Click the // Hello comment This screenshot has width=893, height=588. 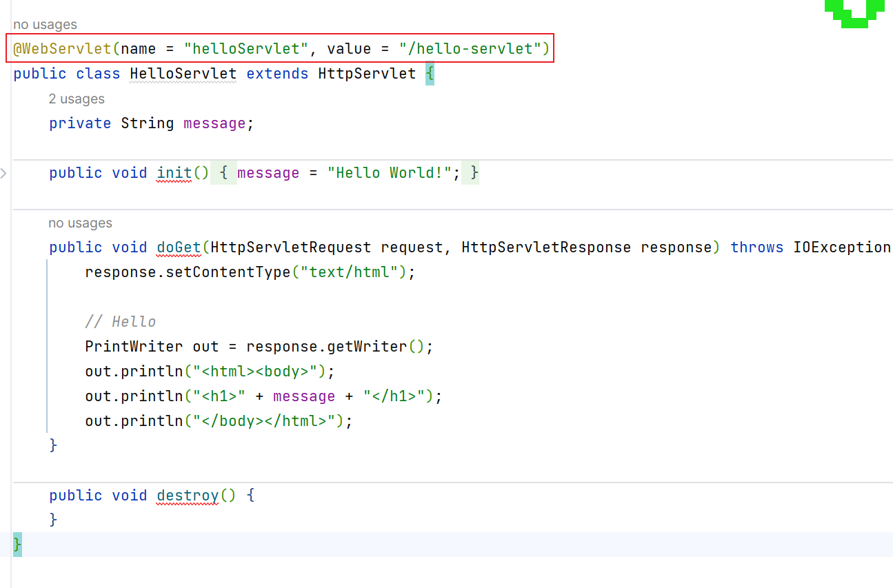click(121, 322)
